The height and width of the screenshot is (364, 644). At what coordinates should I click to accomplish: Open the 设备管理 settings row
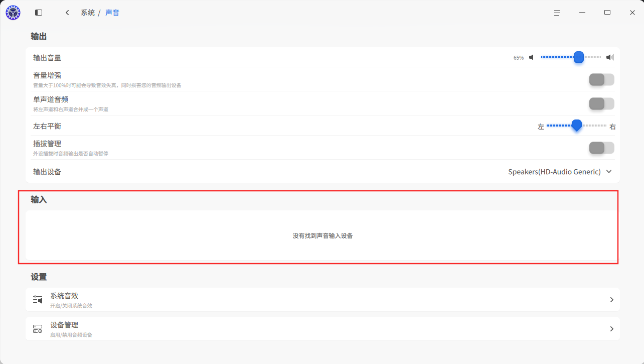323,329
